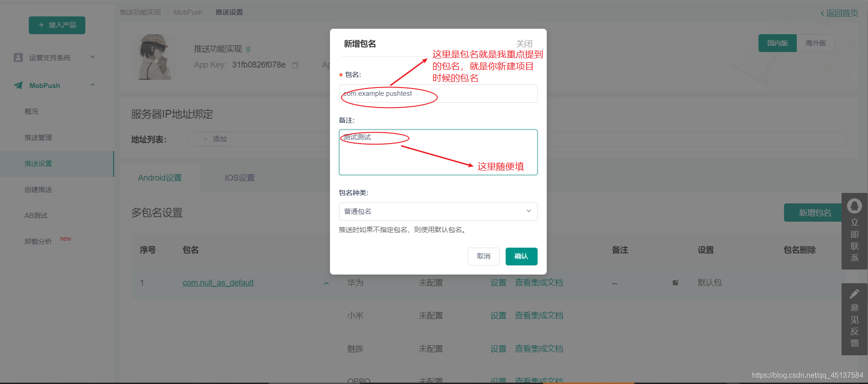868x384 pixels.
Task: Open the 运营支持系统 user icon
Action: point(18,57)
